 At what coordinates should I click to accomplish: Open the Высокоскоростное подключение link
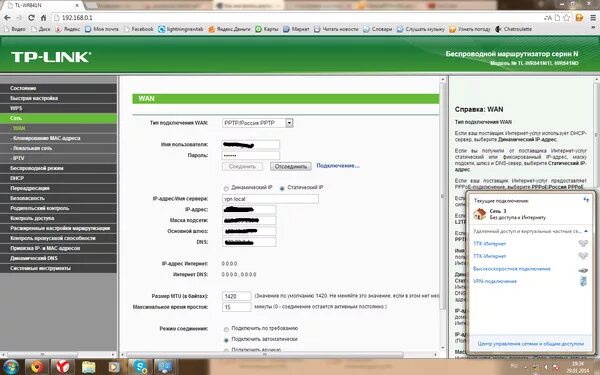(x=512, y=269)
